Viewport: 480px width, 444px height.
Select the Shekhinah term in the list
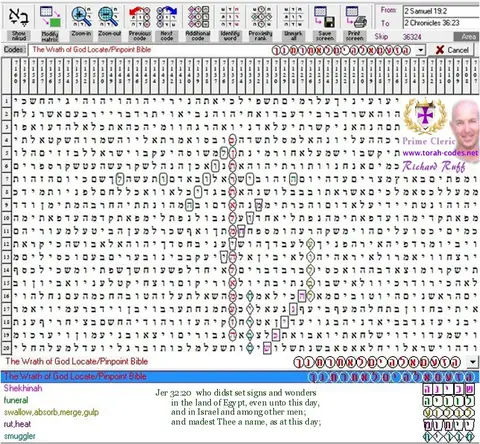23,388
